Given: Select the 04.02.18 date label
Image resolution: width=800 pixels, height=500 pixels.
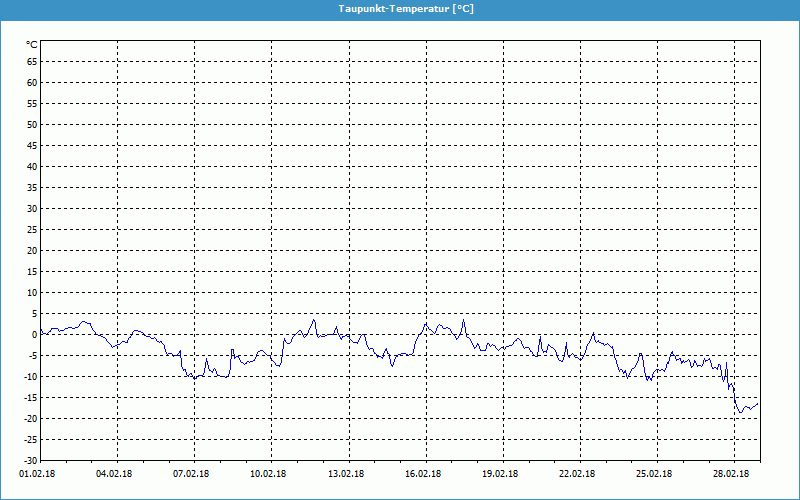Looking at the screenshot, I should (x=116, y=475).
